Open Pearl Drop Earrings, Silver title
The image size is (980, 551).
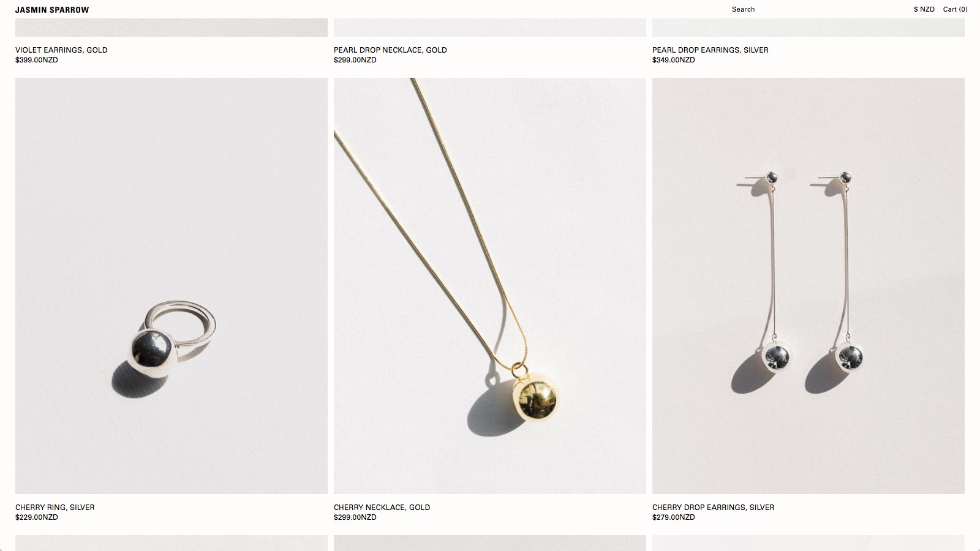710,50
